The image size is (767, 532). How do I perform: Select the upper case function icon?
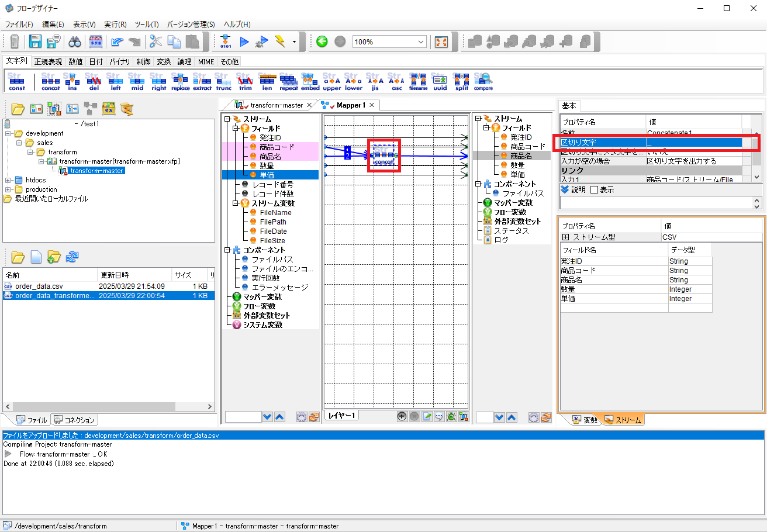(331, 81)
